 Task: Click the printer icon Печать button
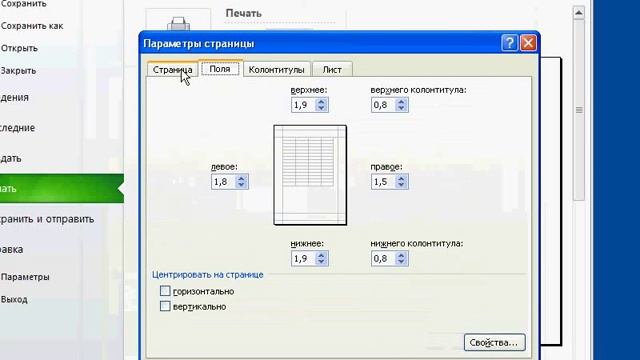pos(178,20)
